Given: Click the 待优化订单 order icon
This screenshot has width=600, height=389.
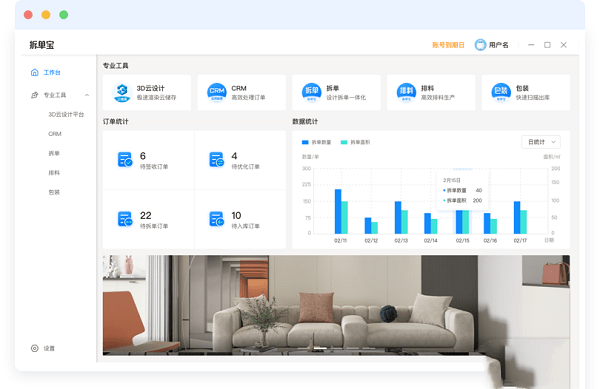Looking at the screenshot, I should (x=217, y=160).
